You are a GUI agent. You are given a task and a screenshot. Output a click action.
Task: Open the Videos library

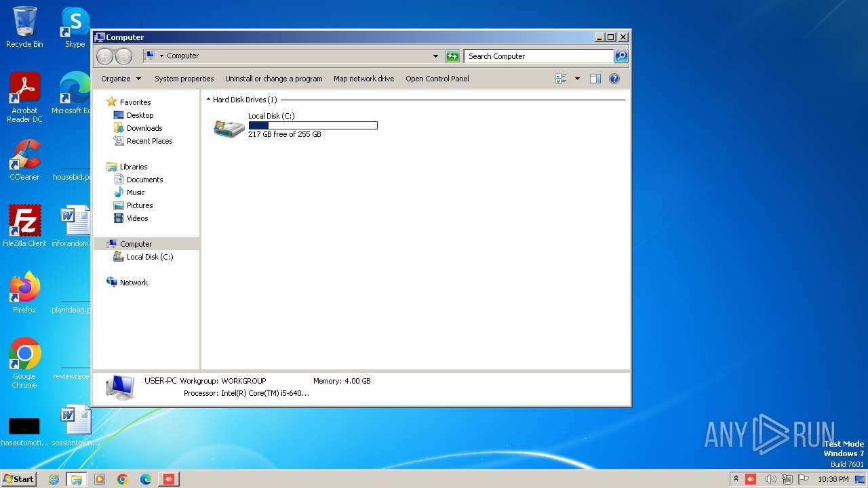tap(137, 218)
